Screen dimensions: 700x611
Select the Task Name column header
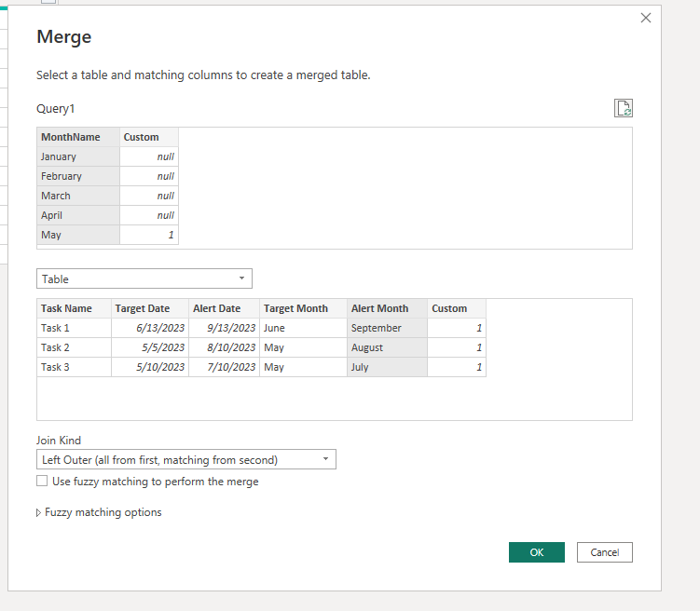point(75,308)
